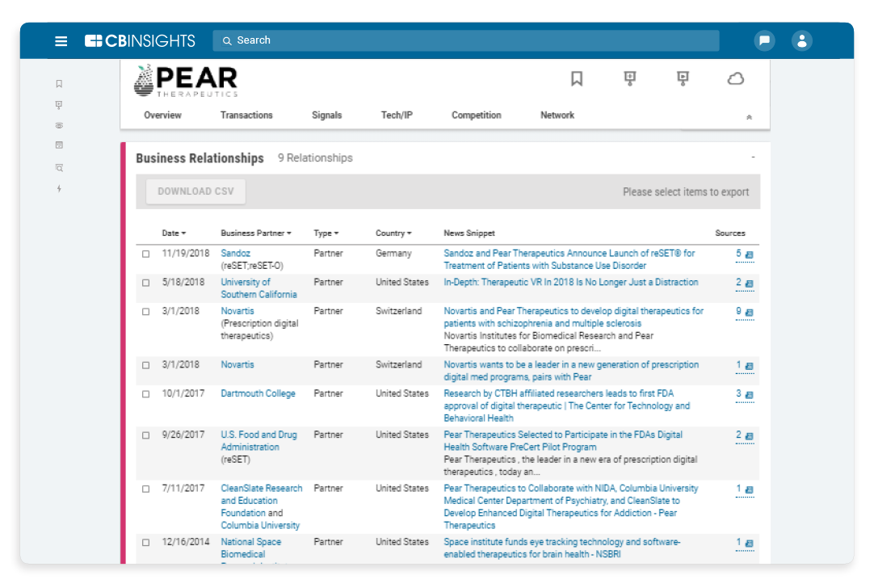874x588 pixels.
Task: Open the Dartmouth College partner link
Action: click(x=258, y=393)
